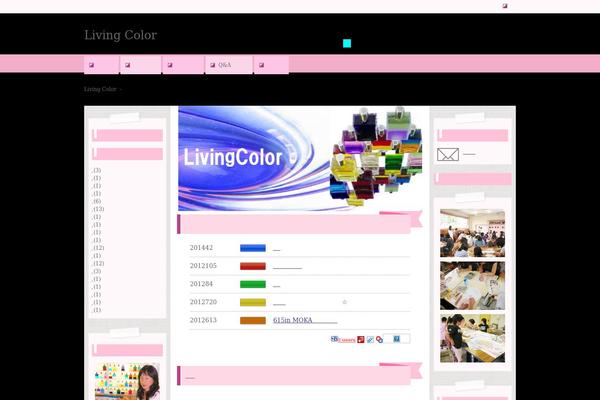Open the news link in the 2012720 row
Screen dimensions: 600x400
pos(279,303)
